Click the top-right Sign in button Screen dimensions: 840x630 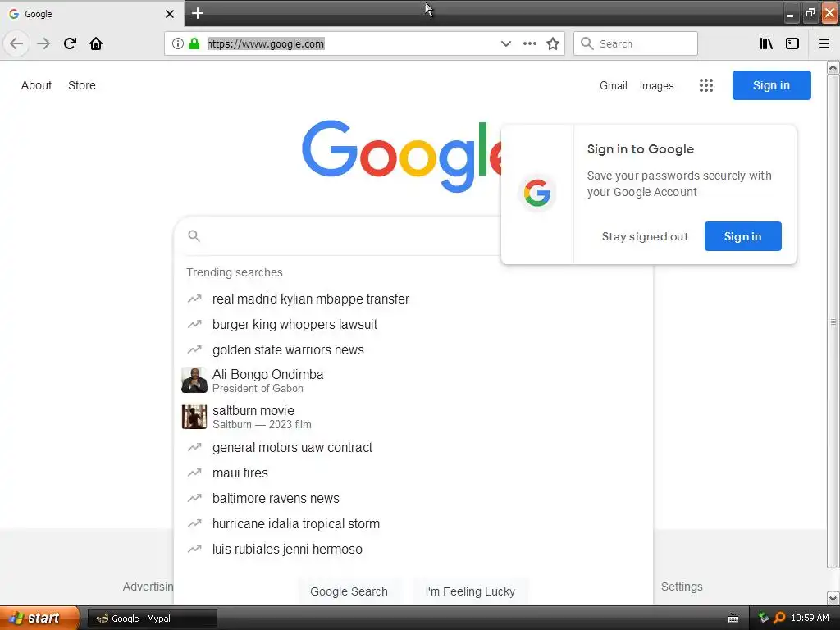pyautogui.click(x=771, y=85)
